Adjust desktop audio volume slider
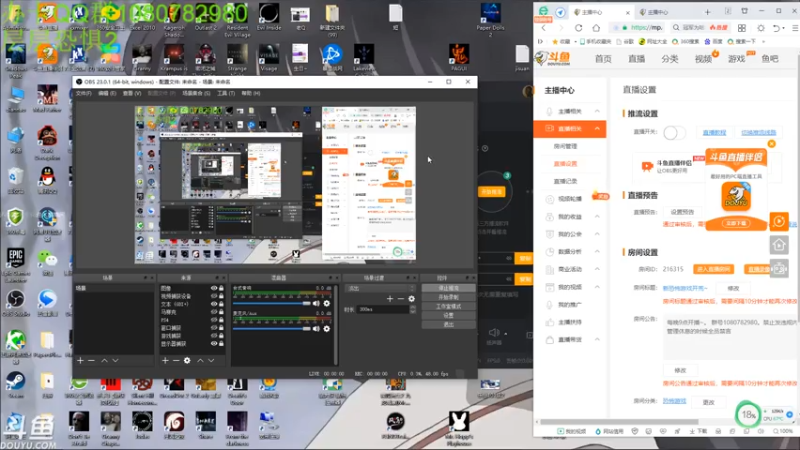Screen dimensions: 800x450 [272, 304]
